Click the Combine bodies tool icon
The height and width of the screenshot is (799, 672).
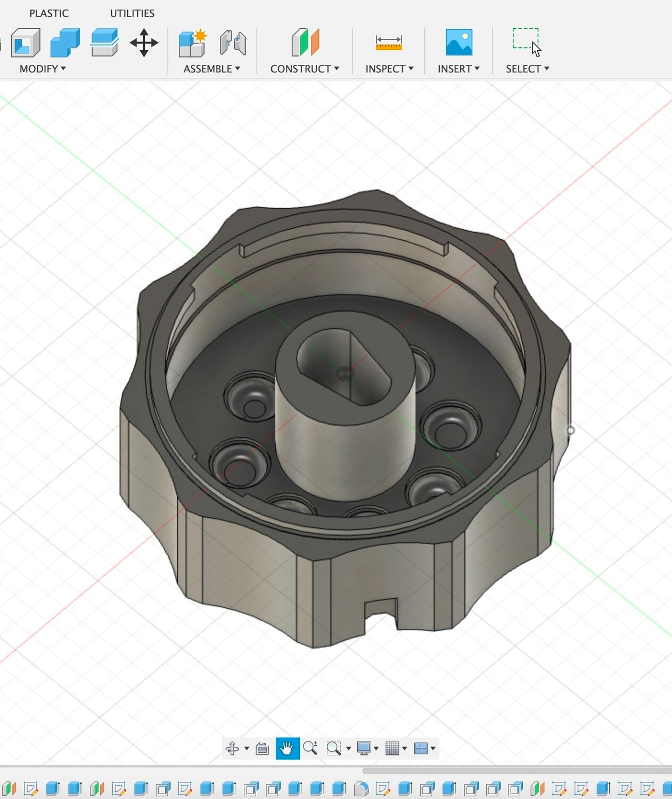pyautogui.click(x=65, y=43)
